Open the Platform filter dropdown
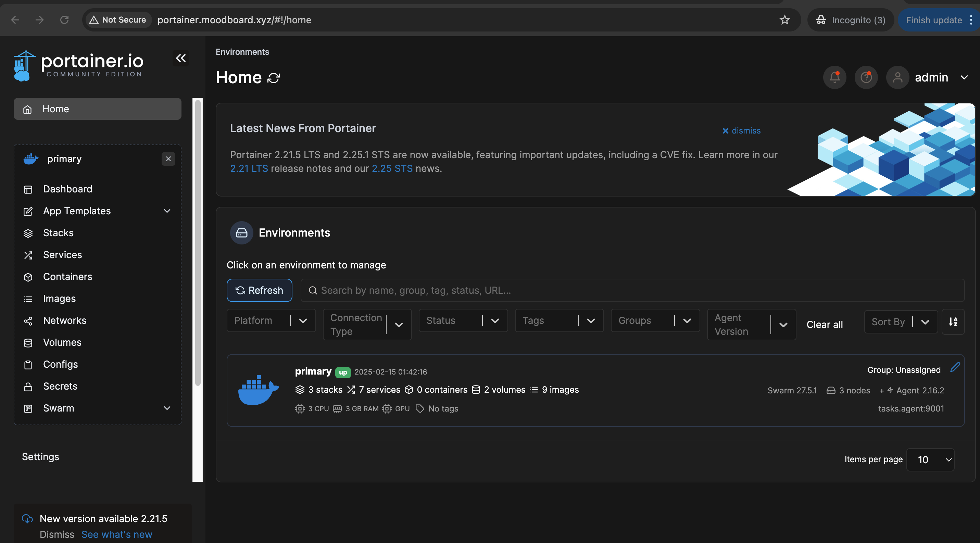The image size is (980, 543). coord(271,320)
